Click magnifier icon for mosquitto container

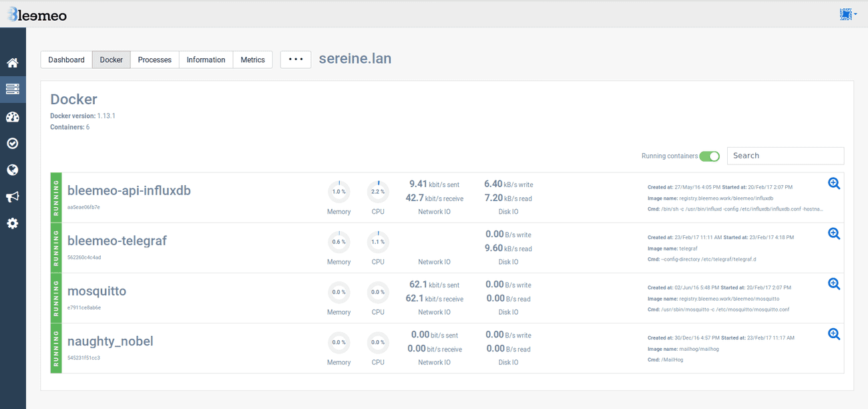pyautogui.click(x=833, y=284)
